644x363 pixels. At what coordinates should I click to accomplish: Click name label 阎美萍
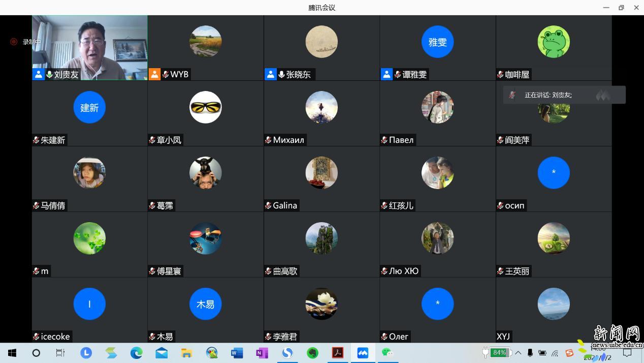click(517, 140)
